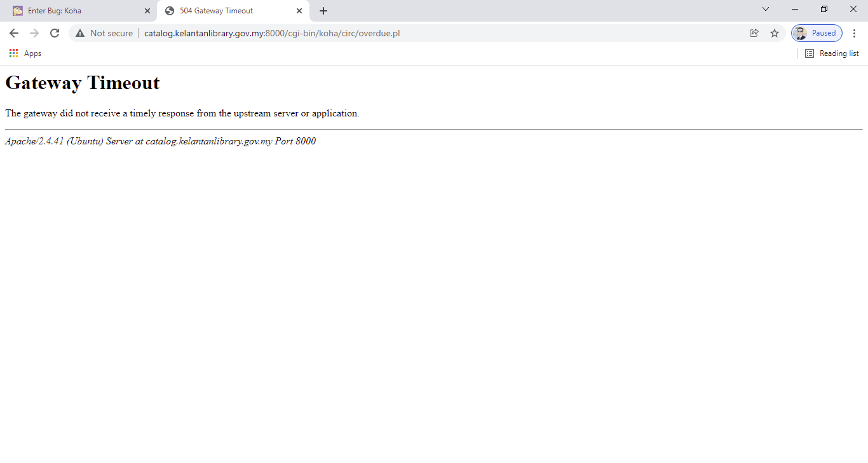Open a new tab with plus button

pyautogui.click(x=323, y=11)
